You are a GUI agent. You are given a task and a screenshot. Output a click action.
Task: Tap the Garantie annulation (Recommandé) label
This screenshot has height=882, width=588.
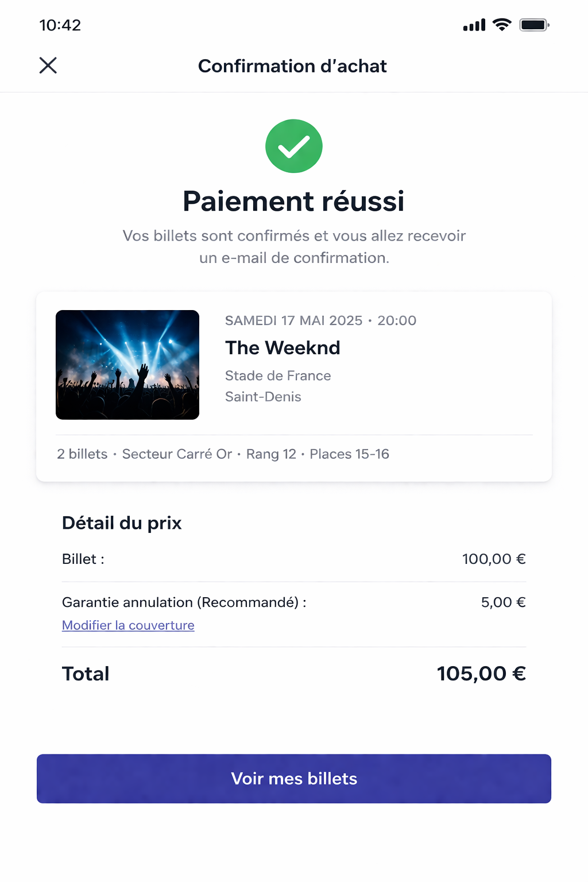coord(184,602)
